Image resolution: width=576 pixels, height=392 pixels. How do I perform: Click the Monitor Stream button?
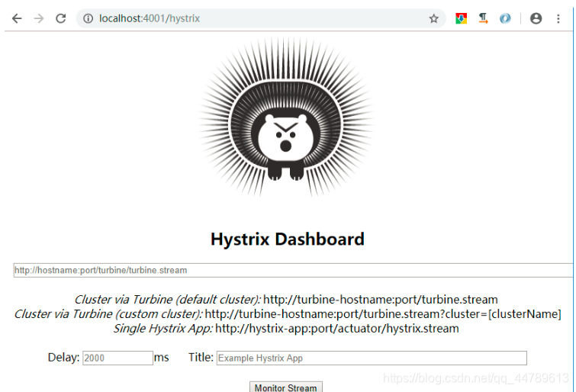click(x=286, y=387)
